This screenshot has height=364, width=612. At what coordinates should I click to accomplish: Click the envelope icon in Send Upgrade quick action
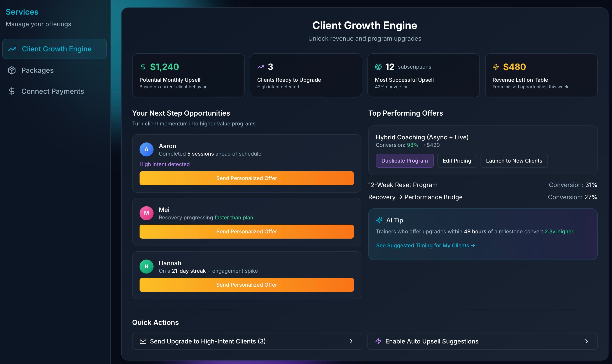pyautogui.click(x=143, y=341)
